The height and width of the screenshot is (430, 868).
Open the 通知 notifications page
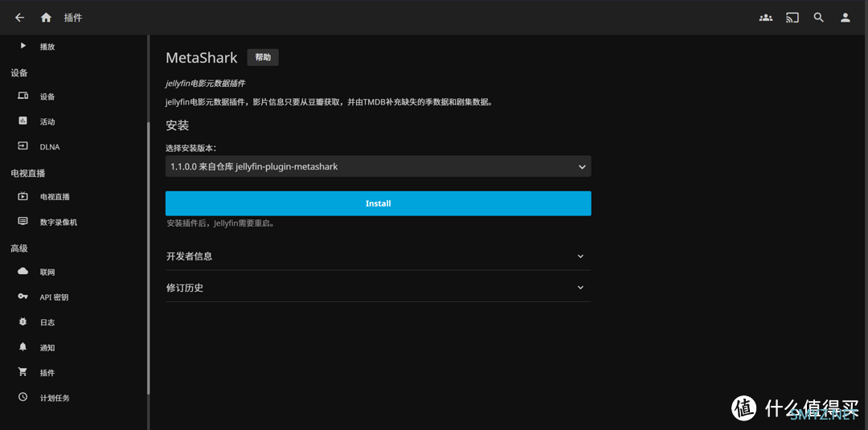[74, 347]
